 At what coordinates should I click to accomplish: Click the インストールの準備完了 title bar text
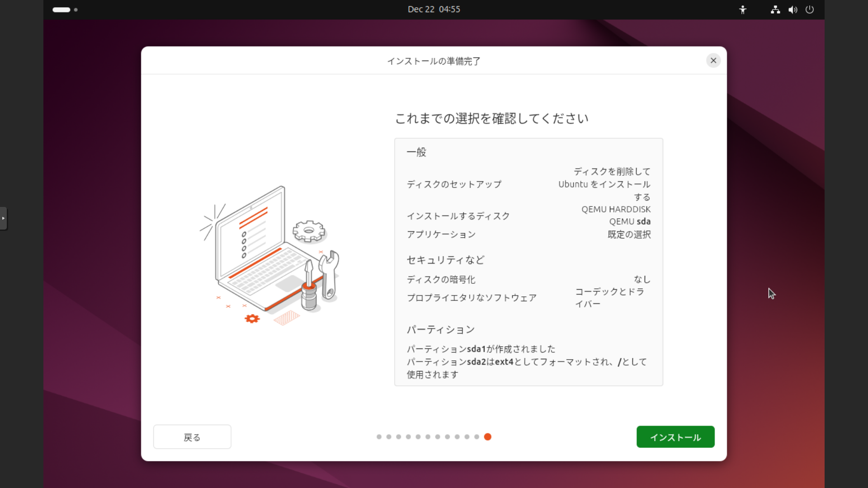click(x=434, y=61)
